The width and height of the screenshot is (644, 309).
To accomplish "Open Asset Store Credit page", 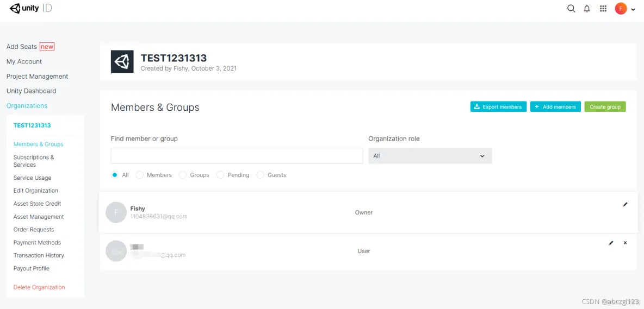I will (x=37, y=204).
